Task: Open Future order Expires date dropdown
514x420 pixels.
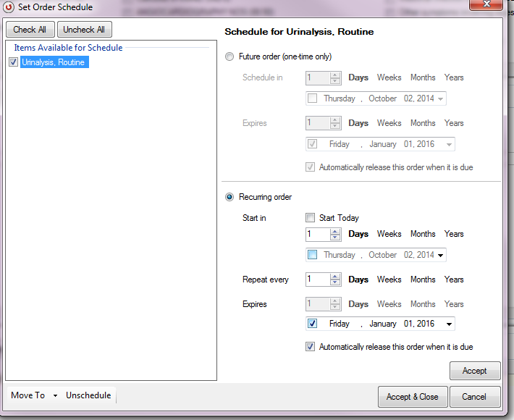Action: click(449, 144)
